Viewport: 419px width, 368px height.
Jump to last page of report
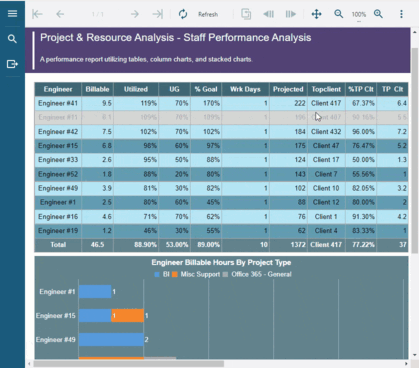[158, 14]
